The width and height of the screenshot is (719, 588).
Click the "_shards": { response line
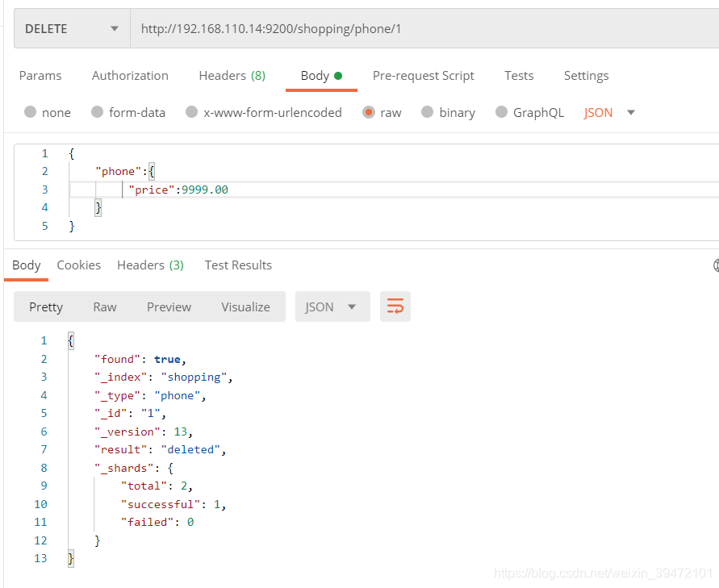tap(134, 468)
